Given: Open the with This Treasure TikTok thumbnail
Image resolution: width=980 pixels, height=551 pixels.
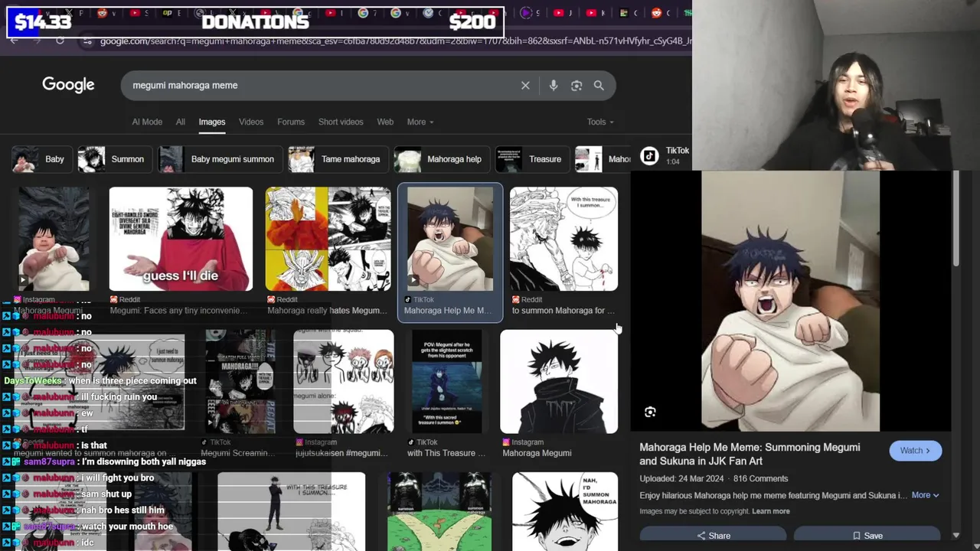Looking at the screenshot, I should 447,382.
